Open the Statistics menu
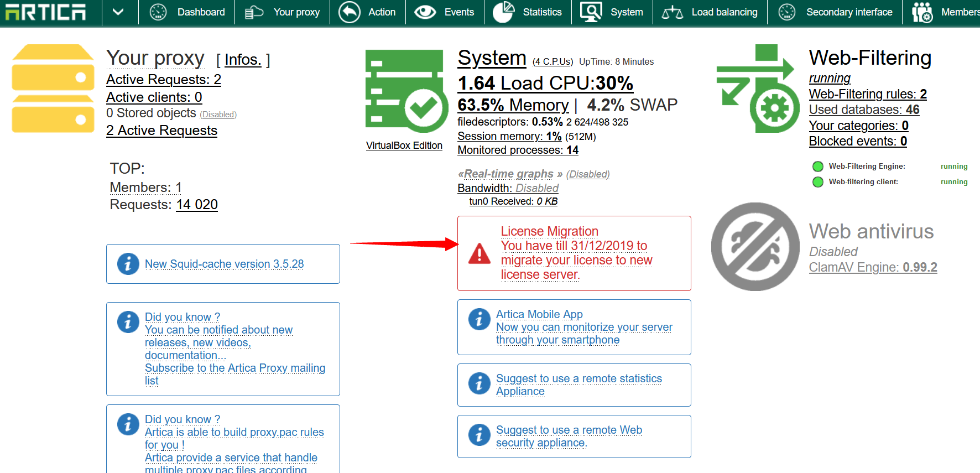This screenshot has height=473, width=980. point(542,12)
